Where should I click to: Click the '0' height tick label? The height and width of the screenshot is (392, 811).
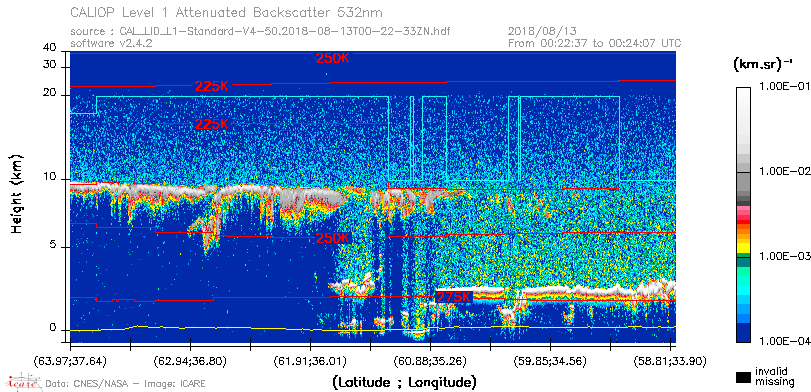53,328
